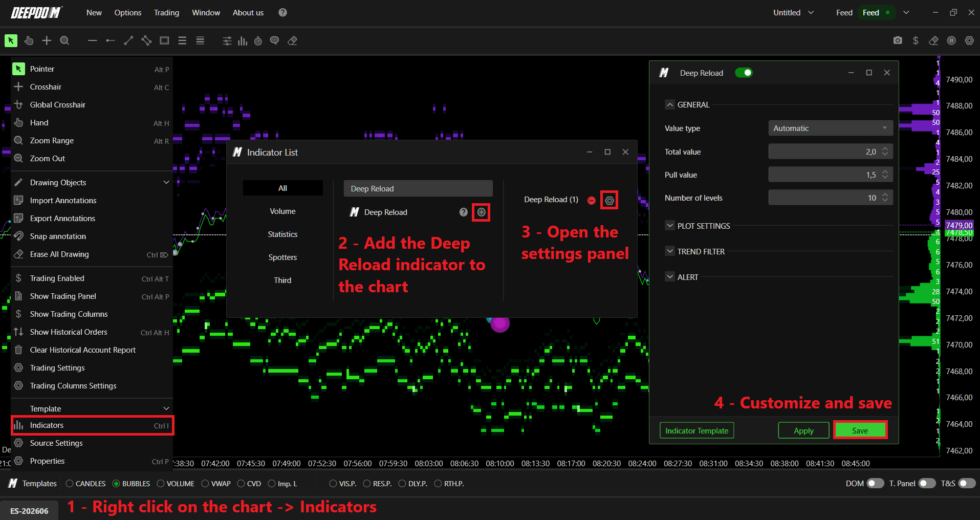Toggle the DOM switch
Screen dimensions: 980x520
point(876,483)
